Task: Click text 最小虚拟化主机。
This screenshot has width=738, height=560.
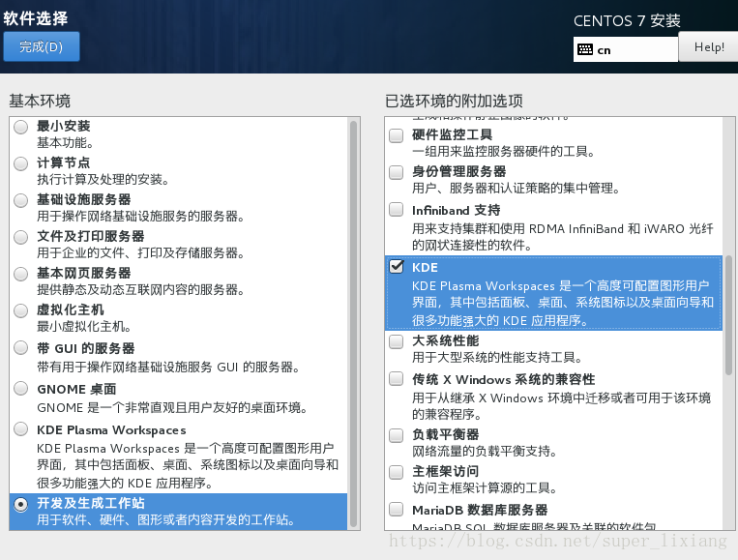Action: tap(84, 326)
